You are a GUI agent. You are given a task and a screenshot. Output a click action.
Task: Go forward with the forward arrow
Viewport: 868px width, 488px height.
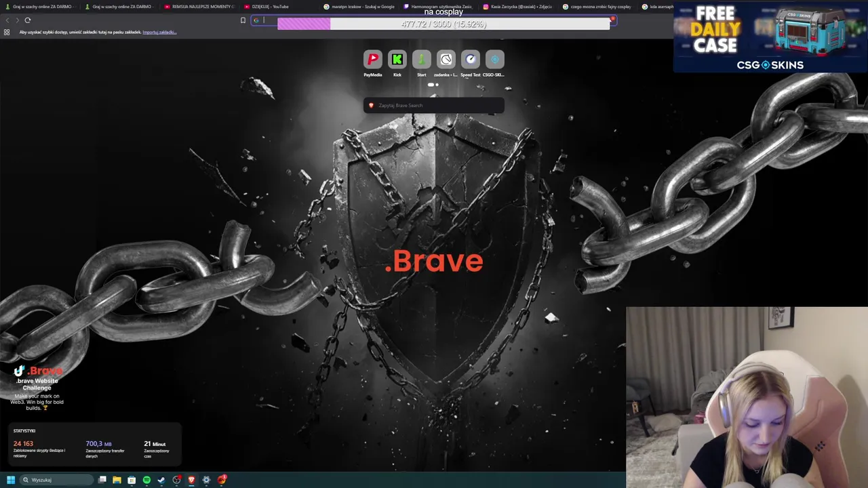click(17, 20)
